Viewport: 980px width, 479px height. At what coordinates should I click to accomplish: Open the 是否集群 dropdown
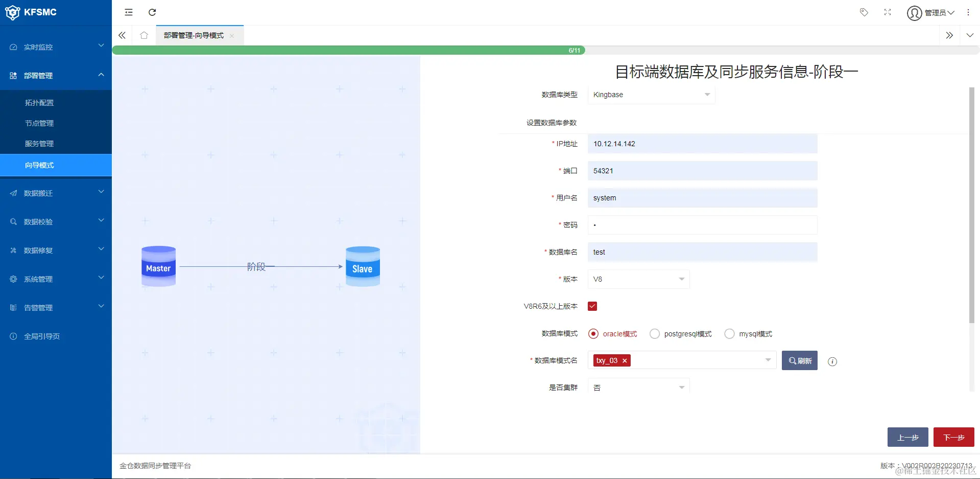[638, 387]
